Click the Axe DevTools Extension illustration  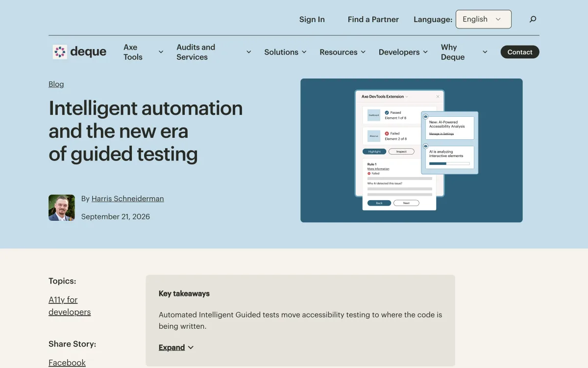tap(412, 150)
